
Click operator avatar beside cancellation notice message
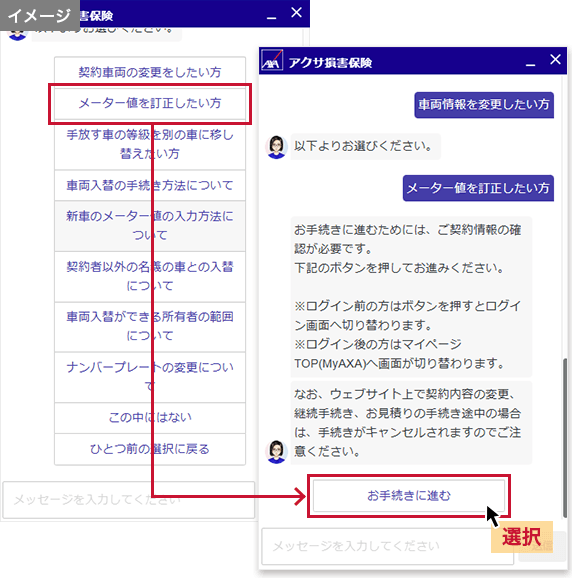276,452
